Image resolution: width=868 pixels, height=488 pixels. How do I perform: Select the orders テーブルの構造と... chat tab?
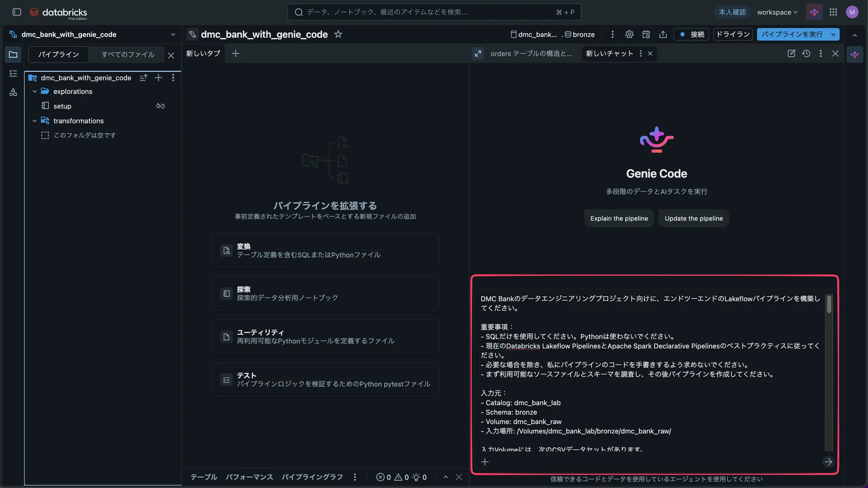(531, 54)
